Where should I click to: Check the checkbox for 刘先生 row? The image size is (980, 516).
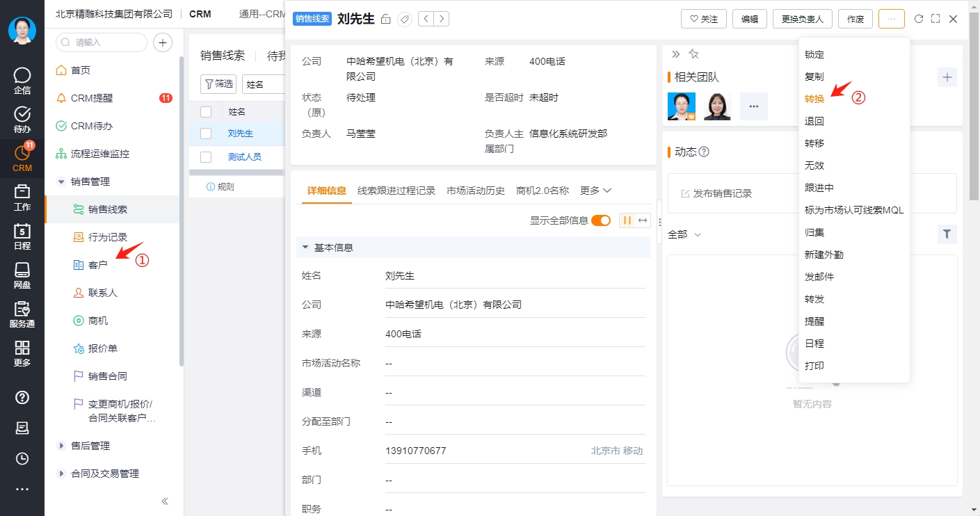pyautogui.click(x=206, y=134)
